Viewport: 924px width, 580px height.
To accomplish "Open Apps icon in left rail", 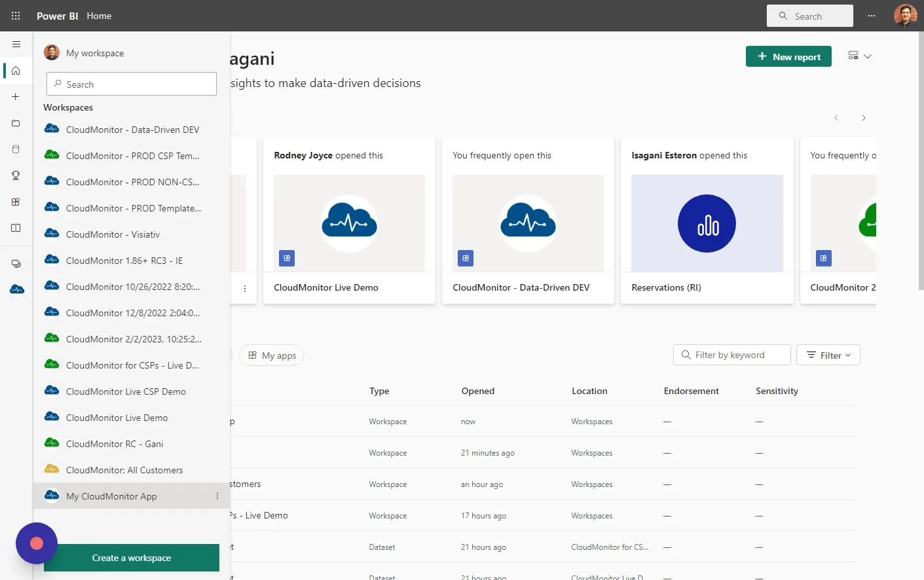I will click(x=16, y=202).
